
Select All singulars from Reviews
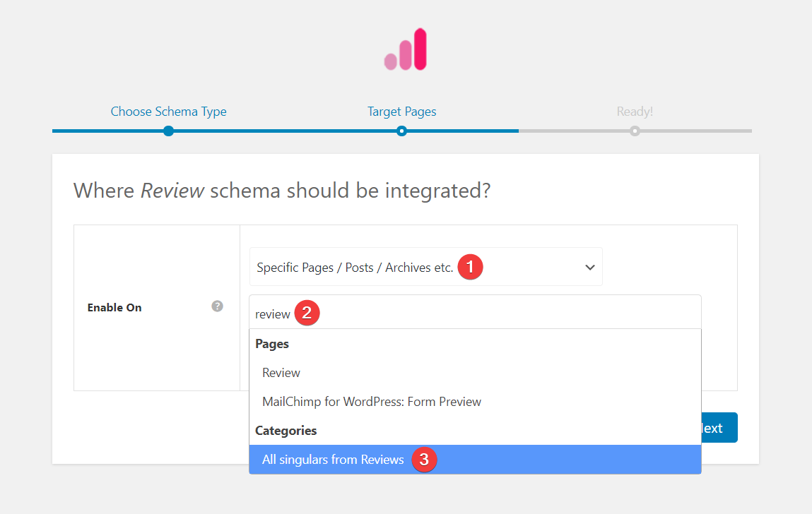click(475, 459)
